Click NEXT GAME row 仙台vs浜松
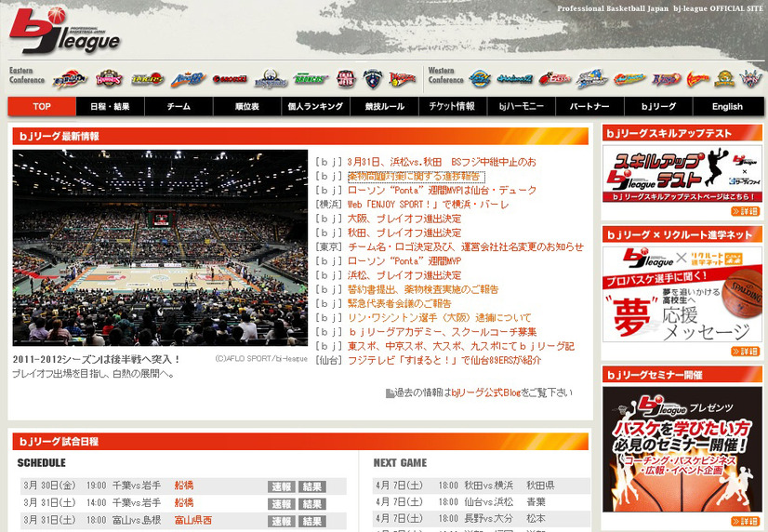This screenshot has width=768, height=532. 482,502
